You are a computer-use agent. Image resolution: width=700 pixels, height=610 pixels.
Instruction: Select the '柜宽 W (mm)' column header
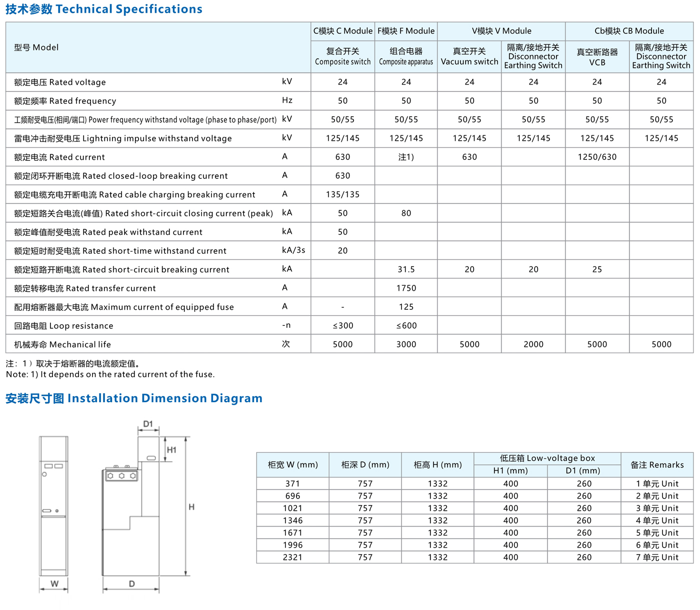tap(292, 465)
